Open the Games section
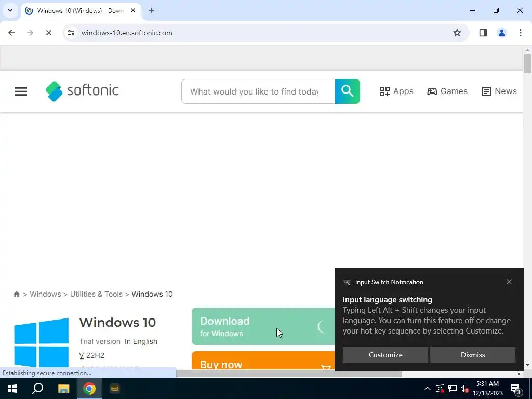 click(447, 91)
